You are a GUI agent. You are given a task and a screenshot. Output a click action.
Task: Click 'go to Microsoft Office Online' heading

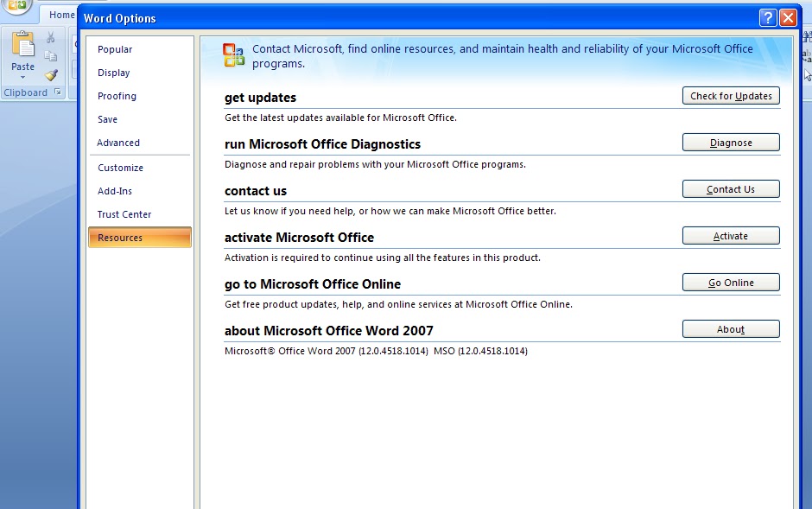tap(313, 284)
